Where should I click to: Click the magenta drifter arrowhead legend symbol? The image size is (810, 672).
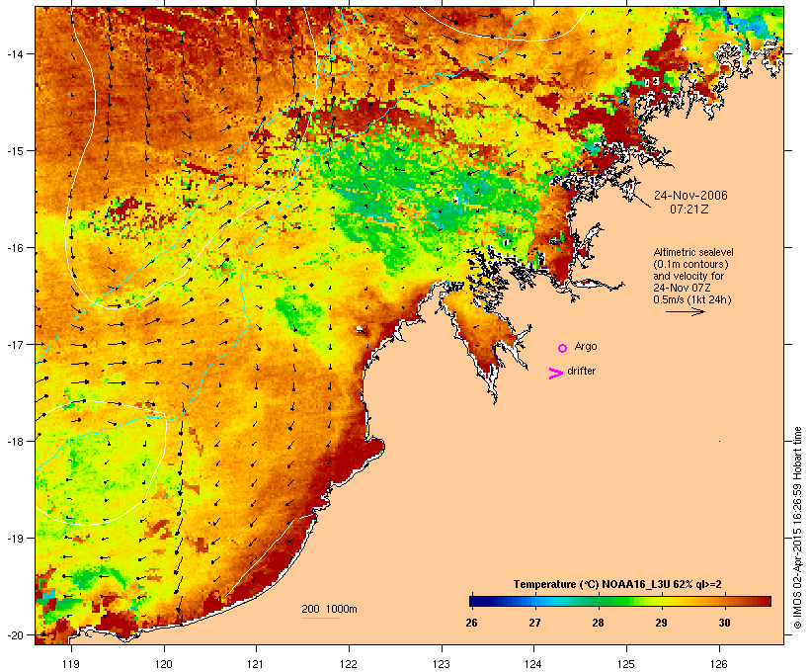[x=556, y=374]
